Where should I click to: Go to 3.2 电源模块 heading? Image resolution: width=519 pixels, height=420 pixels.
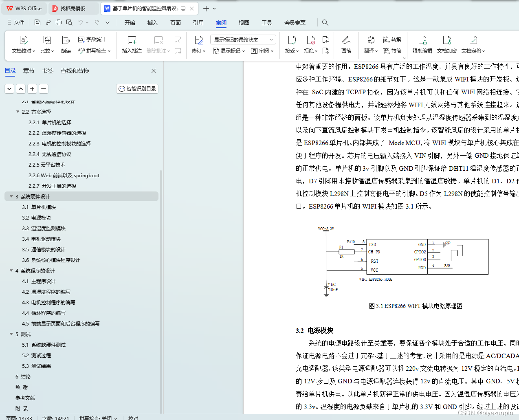tap(36, 218)
